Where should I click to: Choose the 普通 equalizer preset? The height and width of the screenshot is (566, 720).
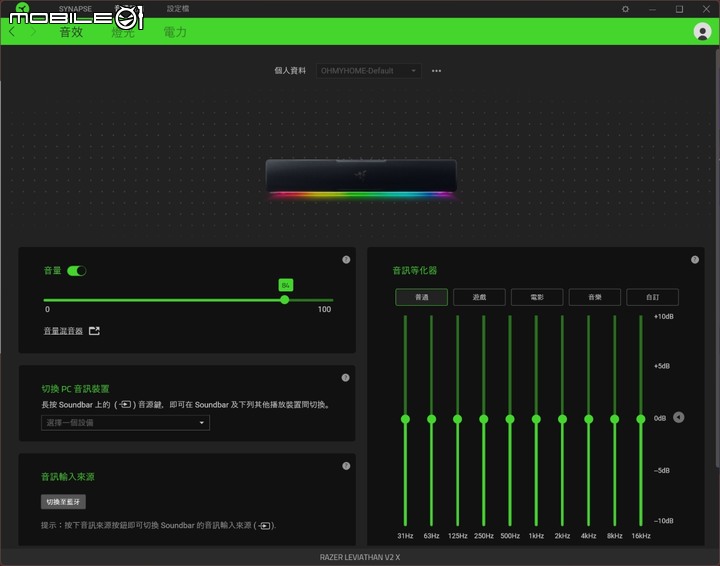[x=422, y=297]
